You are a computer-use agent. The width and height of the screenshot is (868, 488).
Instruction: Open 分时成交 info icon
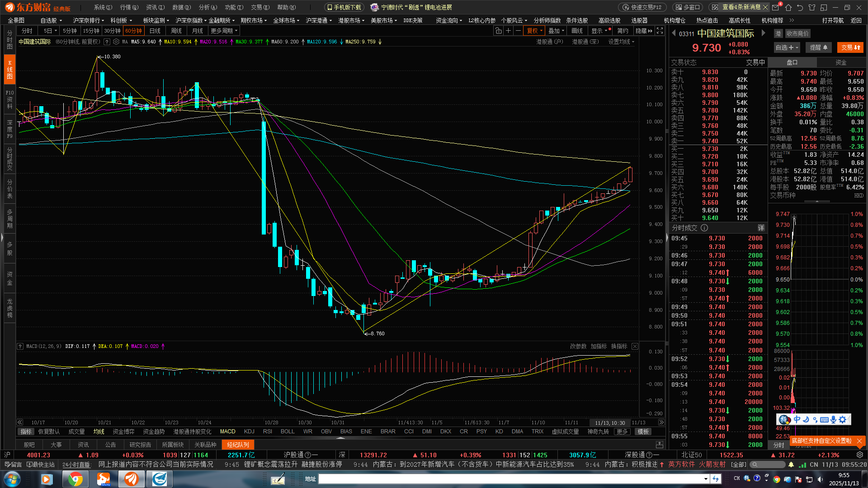(x=704, y=228)
